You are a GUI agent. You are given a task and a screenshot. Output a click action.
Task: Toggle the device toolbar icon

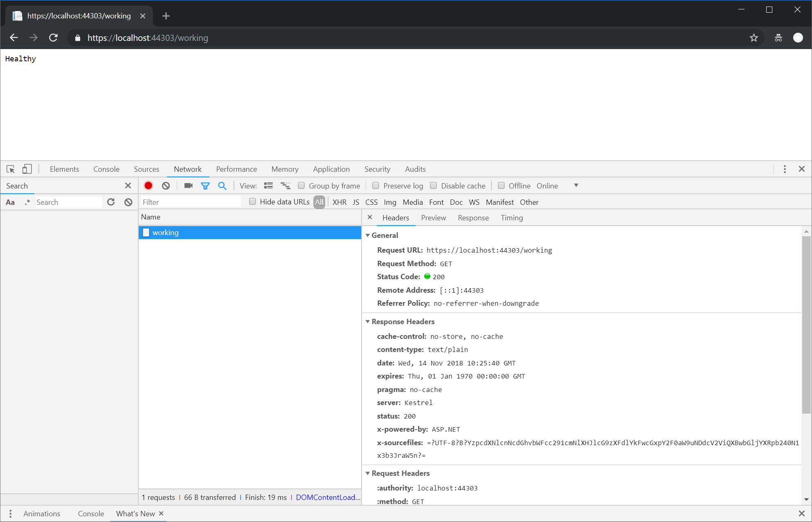27,169
